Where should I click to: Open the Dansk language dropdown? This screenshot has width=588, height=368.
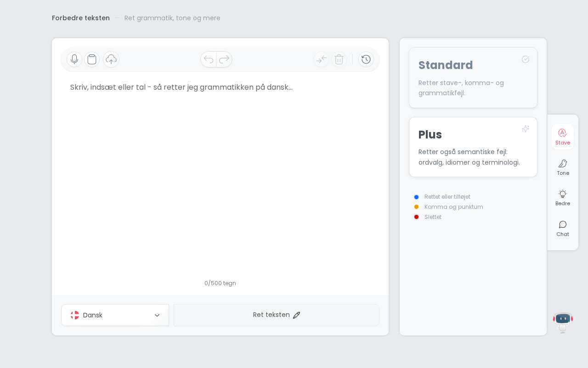[110, 315]
